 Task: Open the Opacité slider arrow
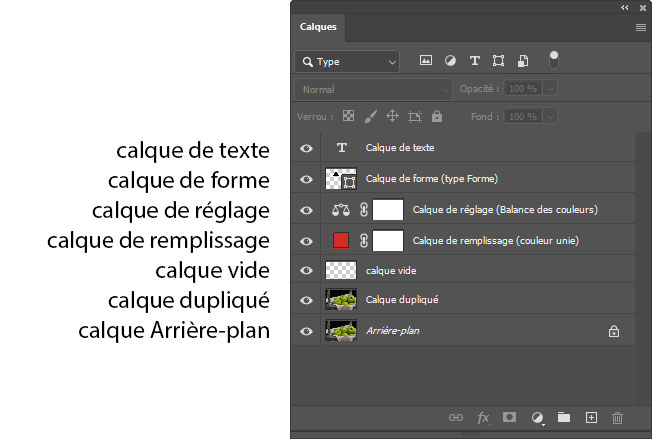pyautogui.click(x=550, y=89)
